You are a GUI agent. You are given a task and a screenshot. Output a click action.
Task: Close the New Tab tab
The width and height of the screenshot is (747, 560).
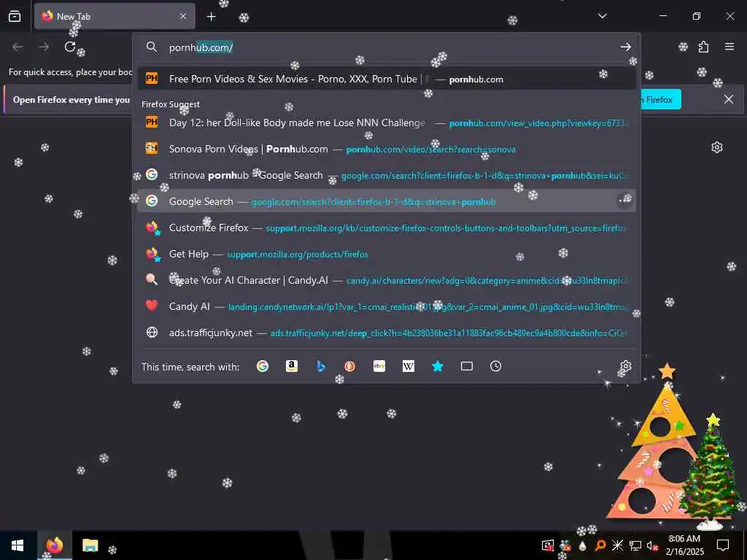point(183,16)
